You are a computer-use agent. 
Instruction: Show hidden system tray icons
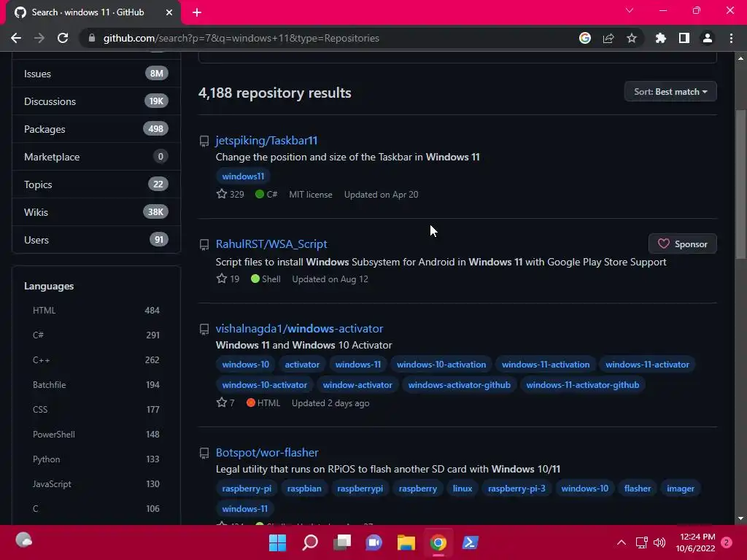[622, 542]
